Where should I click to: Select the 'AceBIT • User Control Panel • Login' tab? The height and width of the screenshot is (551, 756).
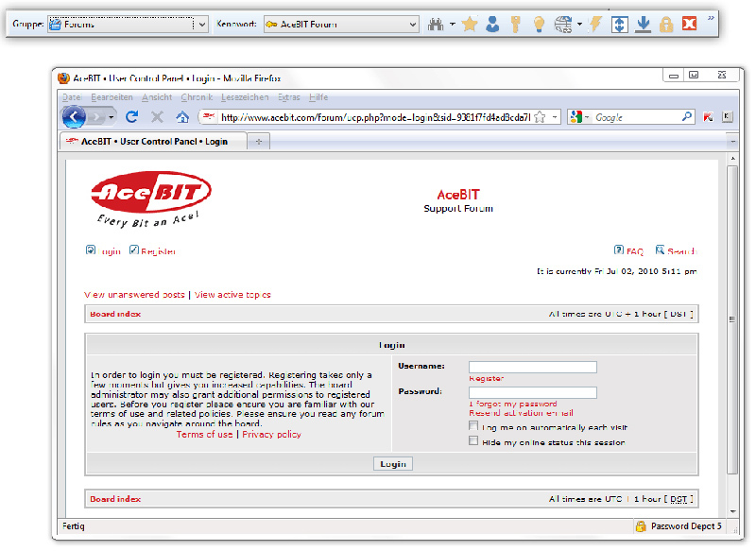coord(153,141)
